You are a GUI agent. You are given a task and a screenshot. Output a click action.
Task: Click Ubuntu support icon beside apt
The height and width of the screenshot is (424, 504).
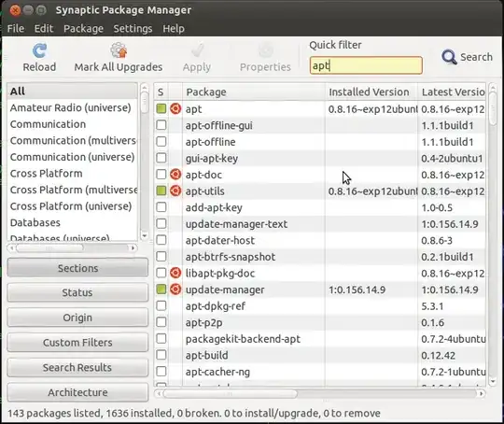[175, 108]
